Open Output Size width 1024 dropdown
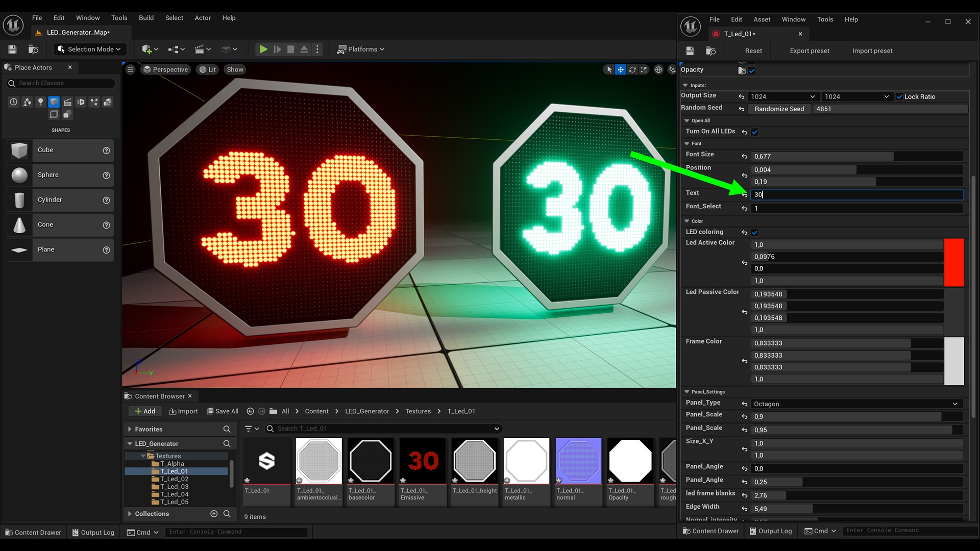Viewport: 980px width, 551px height. coord(783,96)
